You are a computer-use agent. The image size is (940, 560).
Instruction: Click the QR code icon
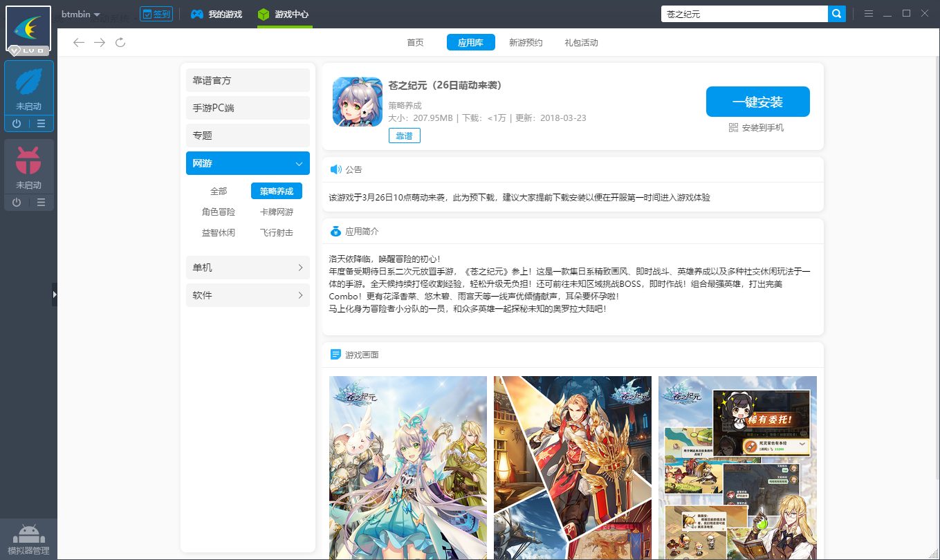click(733, 128)
